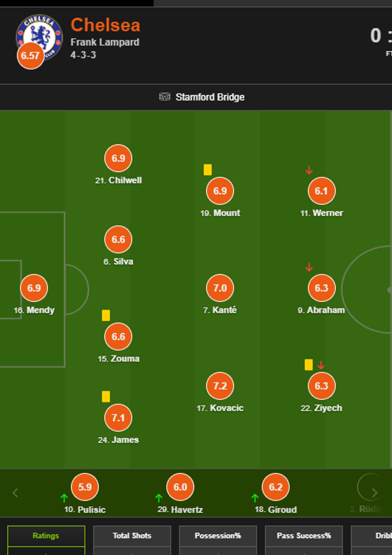392x555 pixels.
Task: Click the yellow card above Mount
Action: pyautogui.click(x=208, y=170)
